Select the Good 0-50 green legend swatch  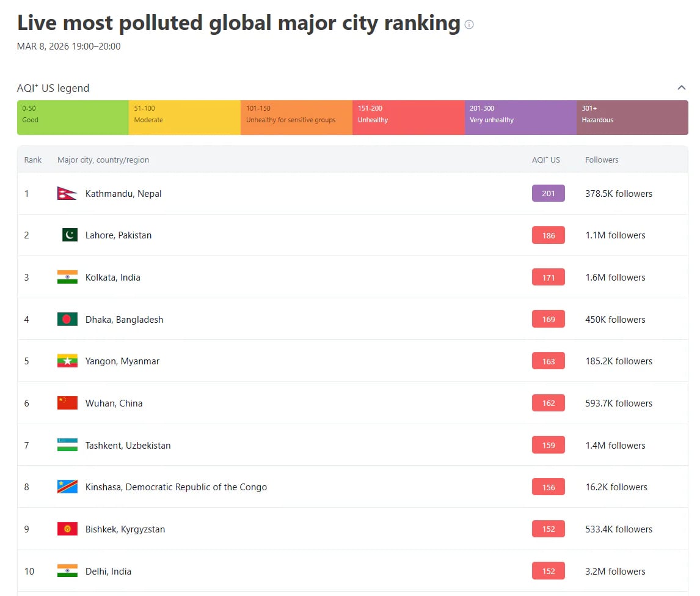(x=73, y=117)
